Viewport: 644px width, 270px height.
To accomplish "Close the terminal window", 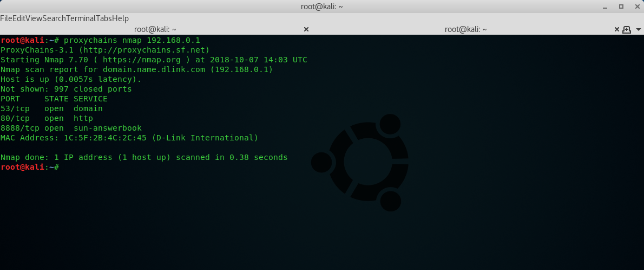I will [x=638, y=7].
